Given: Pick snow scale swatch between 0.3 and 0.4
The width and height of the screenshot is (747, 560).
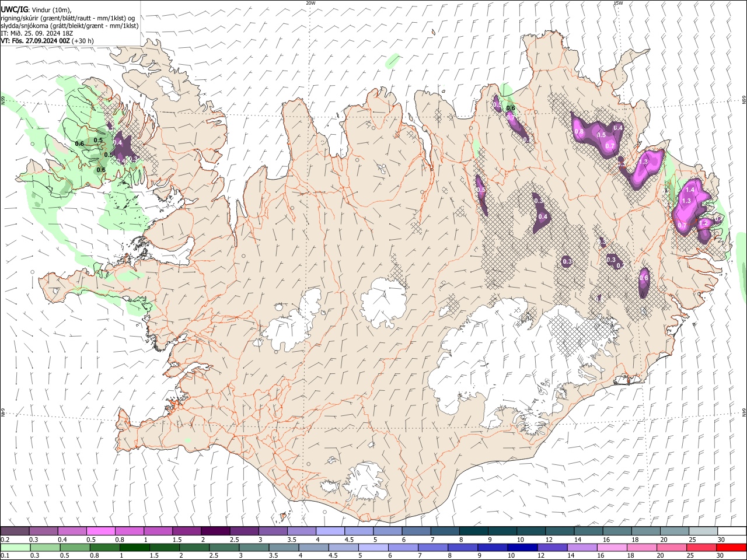Looking at the screenshot, I should coord(43,531).
